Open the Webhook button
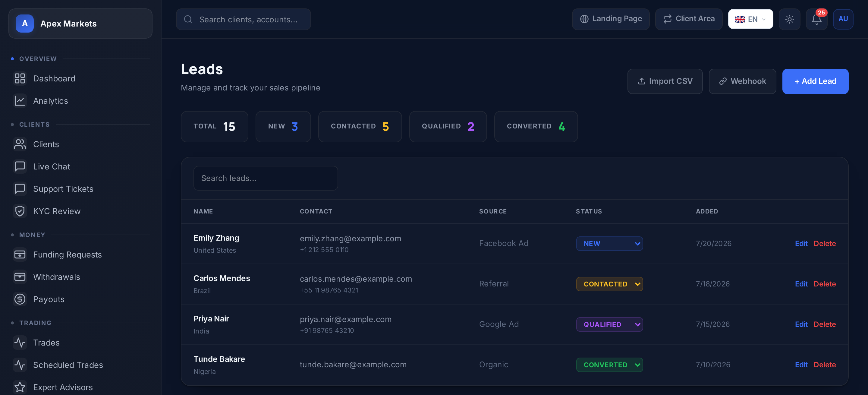This screenshot has width=868, height=395. click(742, 81)
